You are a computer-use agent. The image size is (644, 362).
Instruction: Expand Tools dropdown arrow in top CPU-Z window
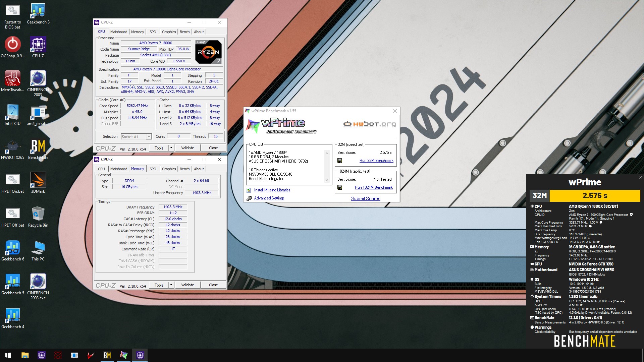(x=171, y=148)
